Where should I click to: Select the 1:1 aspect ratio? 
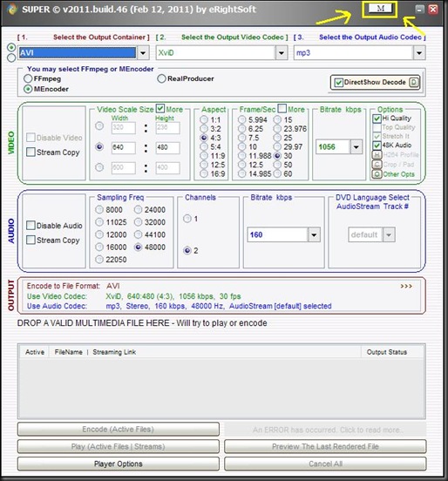(x=204, y=119)
